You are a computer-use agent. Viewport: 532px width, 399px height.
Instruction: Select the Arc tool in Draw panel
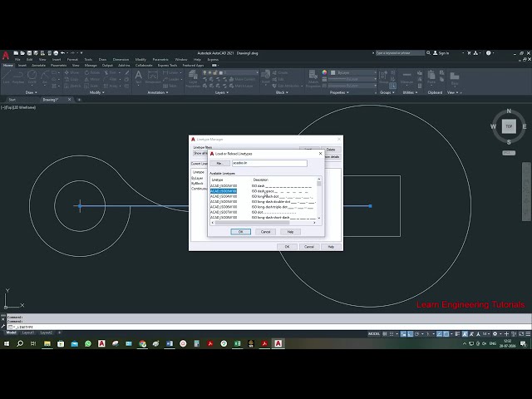45,77
